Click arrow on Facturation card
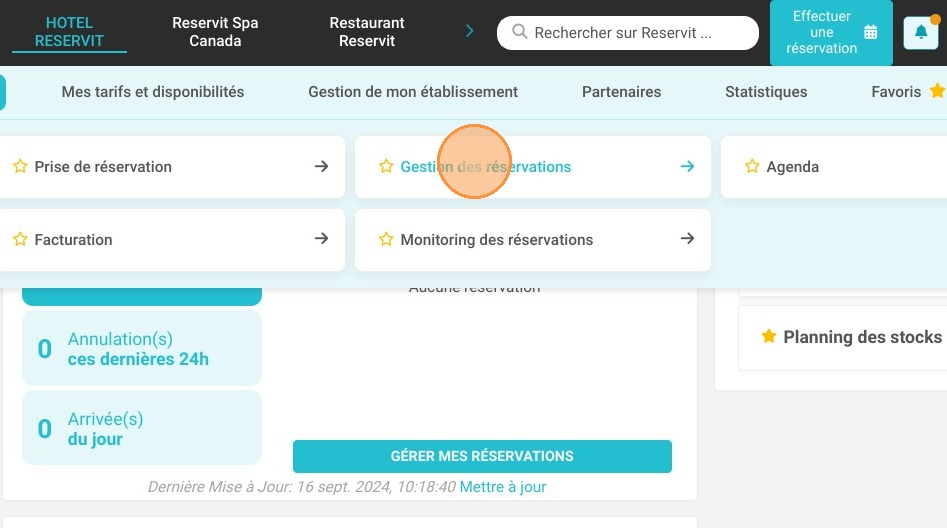 [x=321, y=239]
